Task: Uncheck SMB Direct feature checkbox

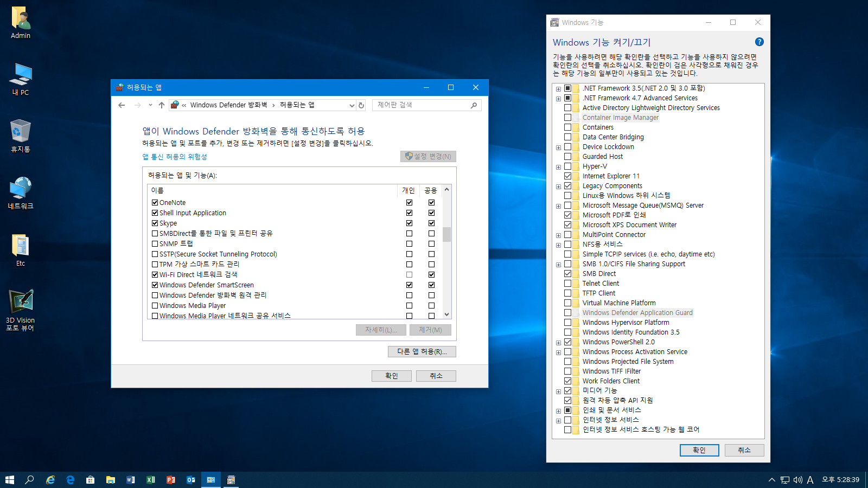Action: (x=567, y=274)
